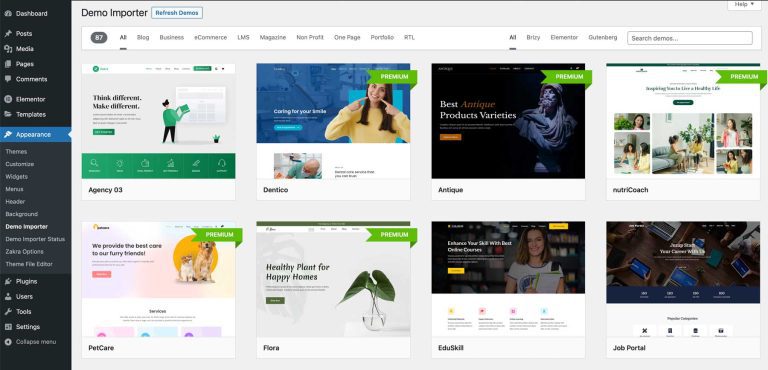Open the Header submenu link
The height and width of the screenshot is (370, 768).
tap(15, 202)
